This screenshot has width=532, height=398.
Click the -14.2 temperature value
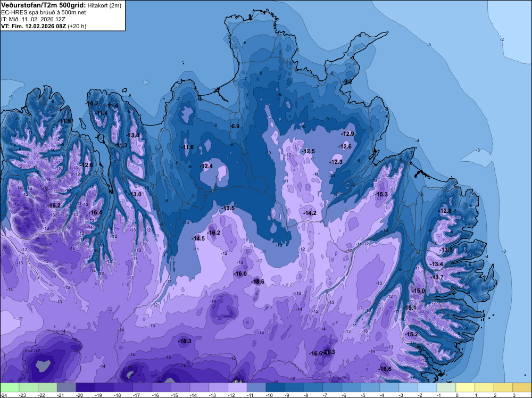(310, 213)
